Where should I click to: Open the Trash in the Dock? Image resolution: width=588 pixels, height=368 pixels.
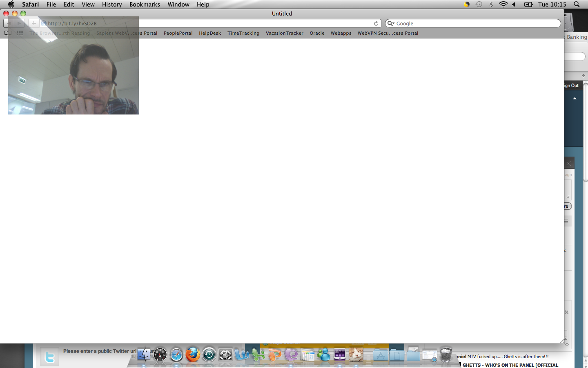coord(446,355)
